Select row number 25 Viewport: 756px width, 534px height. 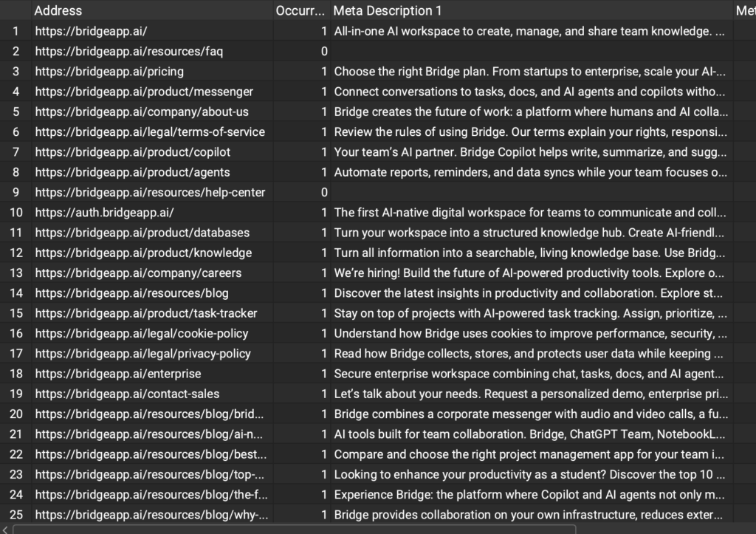click(x=16, y=514)
